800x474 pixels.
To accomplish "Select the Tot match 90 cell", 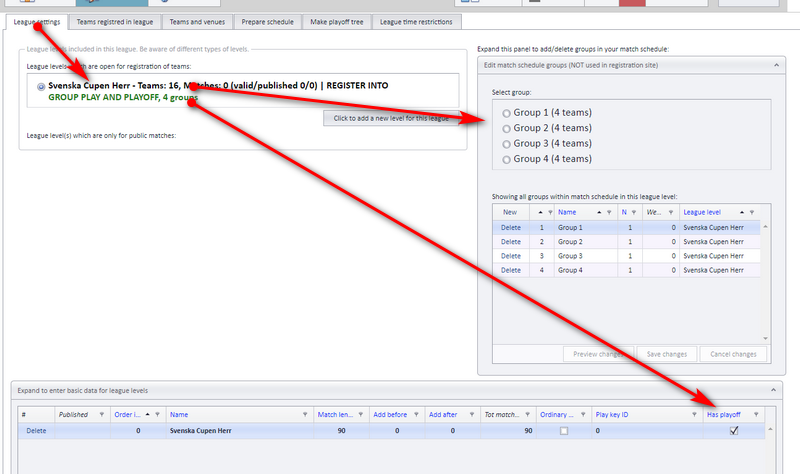I will tap(508, 431).
